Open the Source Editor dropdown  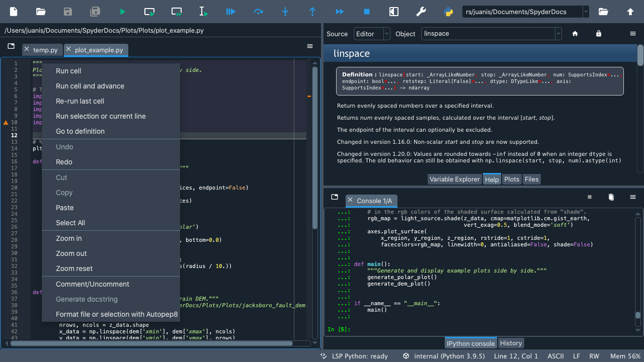coord(372,34)
